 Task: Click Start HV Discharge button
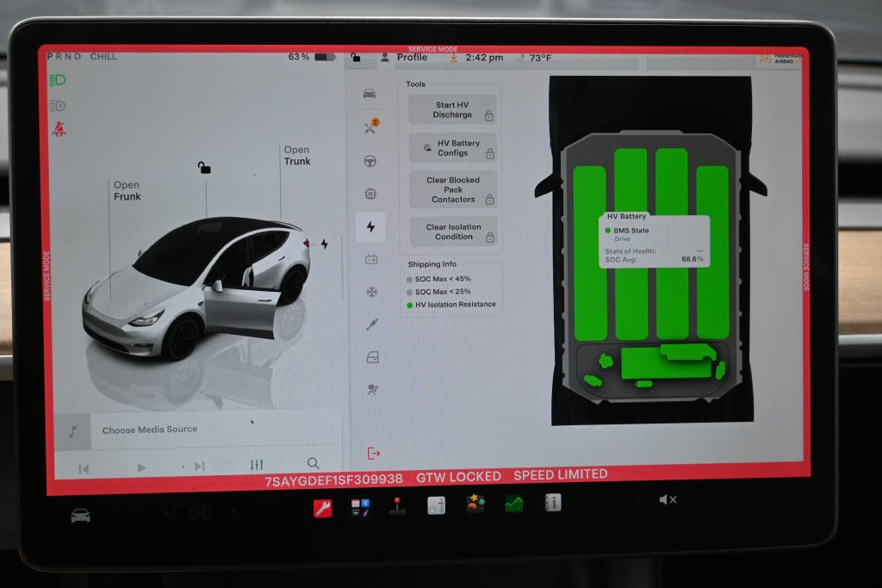(x=452, y=109)
